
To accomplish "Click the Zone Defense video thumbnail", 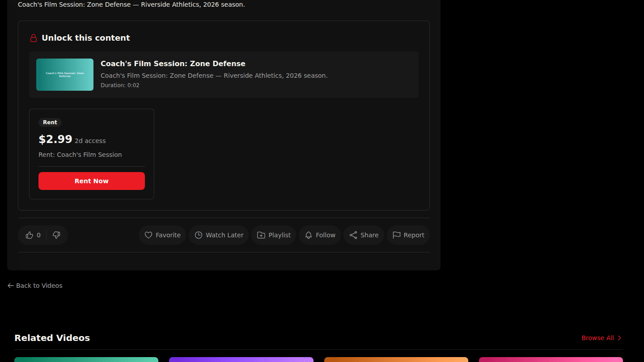I will pos(65,75).
